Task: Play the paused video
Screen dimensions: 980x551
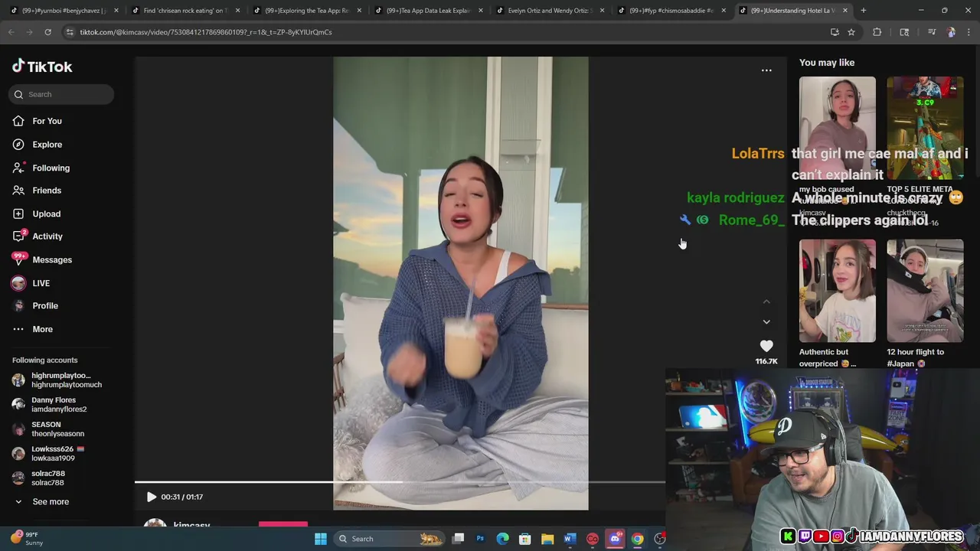Action: 151,497
